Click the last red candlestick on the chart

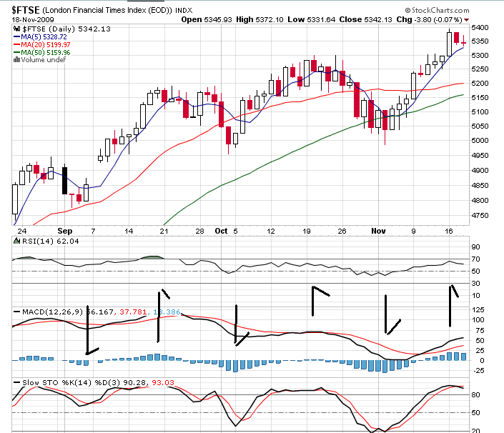click(x=463, y=43)
